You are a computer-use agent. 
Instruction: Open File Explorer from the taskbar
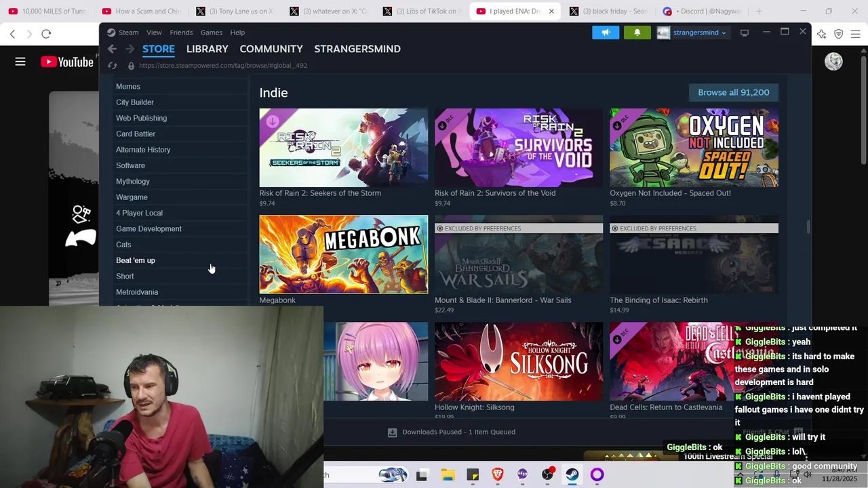(448, 474)
